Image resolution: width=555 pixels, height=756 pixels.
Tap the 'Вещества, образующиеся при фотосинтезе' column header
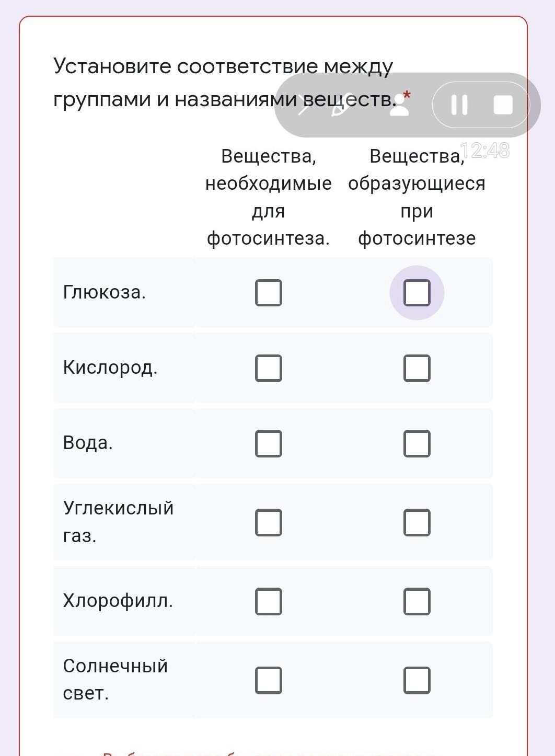[417, 197]
